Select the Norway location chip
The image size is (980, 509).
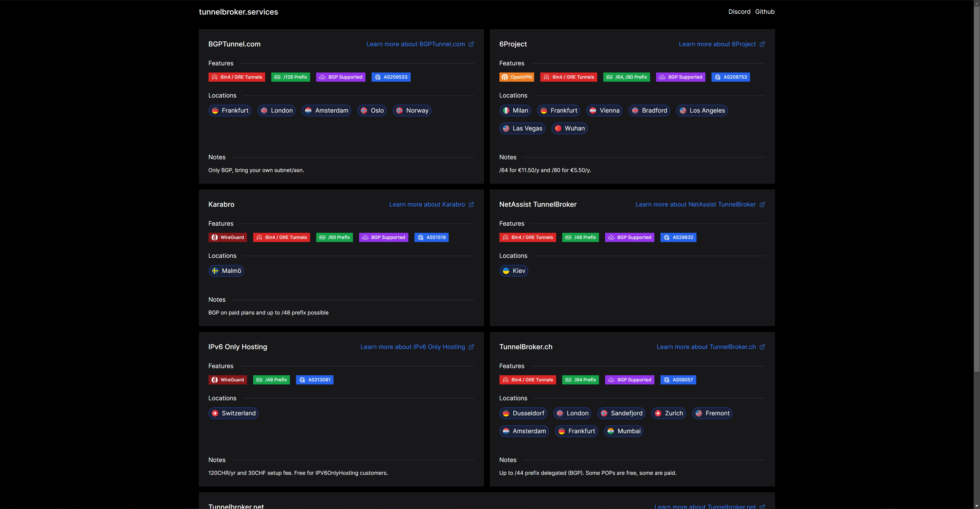tap(412, 111)
